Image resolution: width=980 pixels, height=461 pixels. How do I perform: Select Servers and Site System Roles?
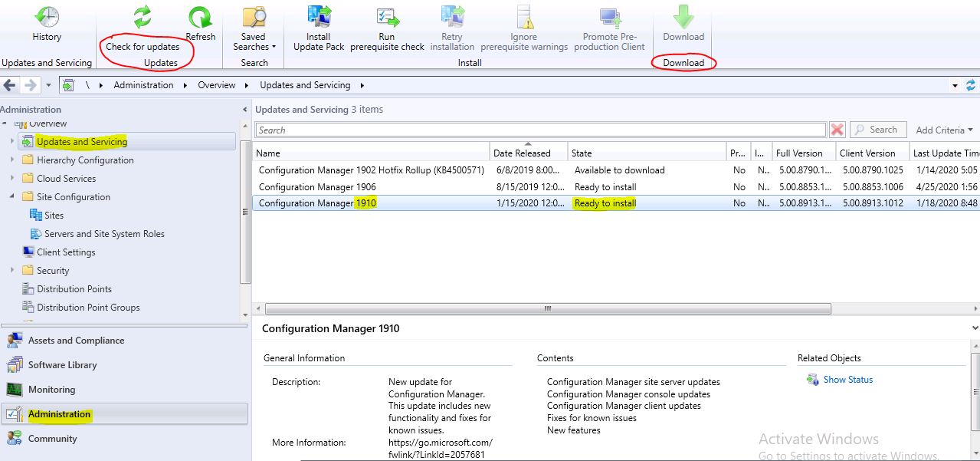(x=104, y=234)
